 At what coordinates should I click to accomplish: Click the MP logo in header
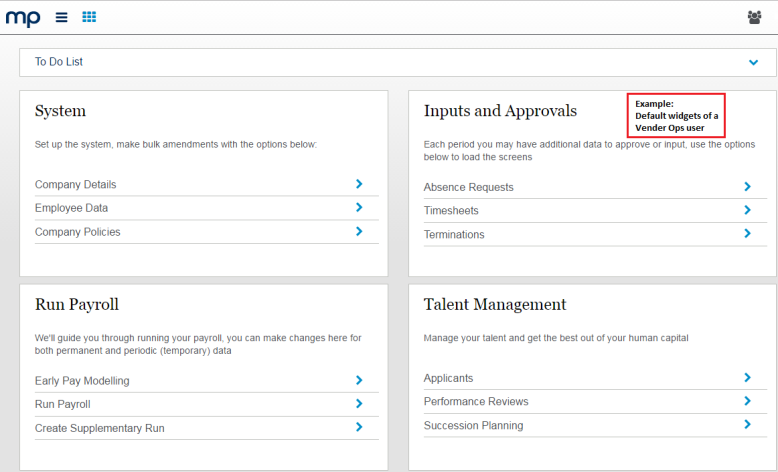coord(25,17)
